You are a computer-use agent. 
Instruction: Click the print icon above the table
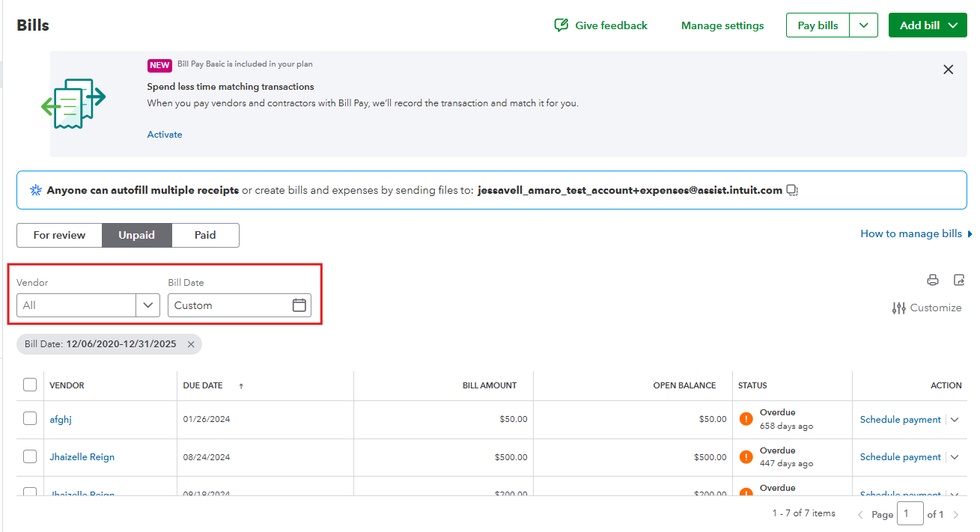pos(932,280)
